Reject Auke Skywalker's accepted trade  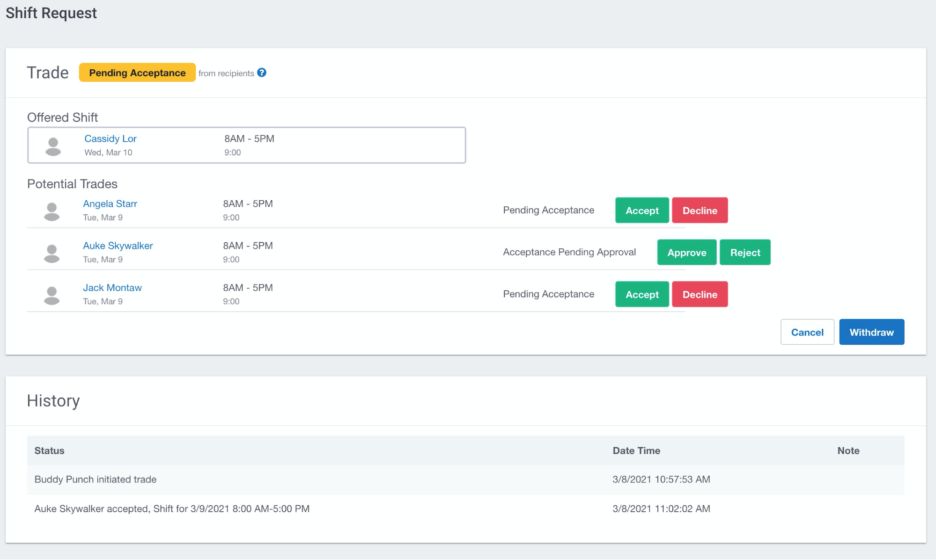744,253
